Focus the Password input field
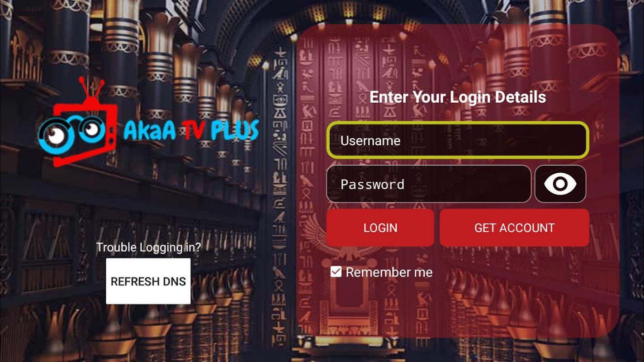644x362 pixels. (429, 184)
